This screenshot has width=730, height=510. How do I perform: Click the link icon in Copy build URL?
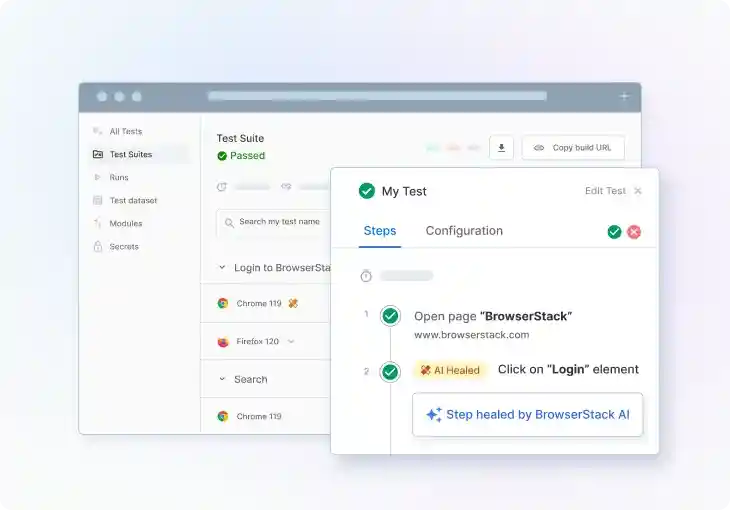(x=539, y=148)
